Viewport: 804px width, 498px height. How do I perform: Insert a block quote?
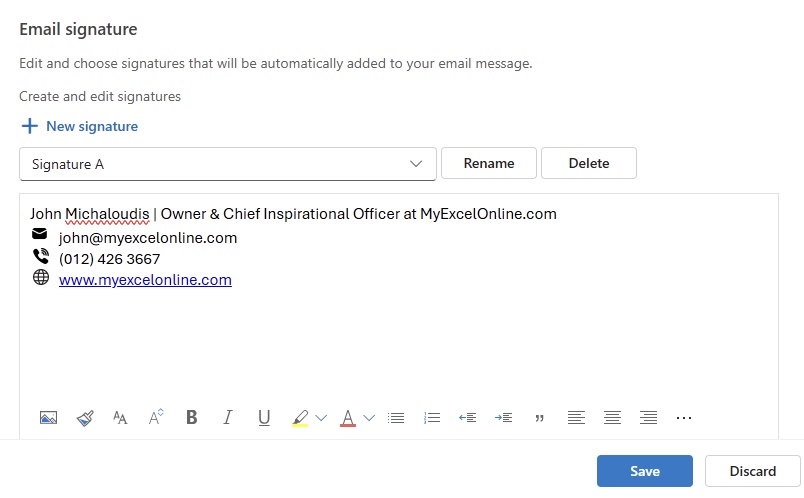(x=539, y=419)
